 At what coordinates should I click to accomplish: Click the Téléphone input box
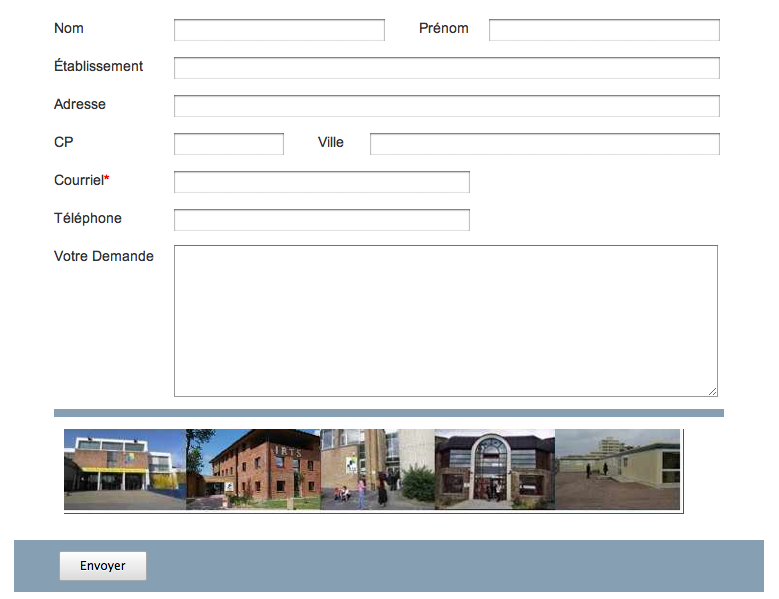pyautogui.click(x=322, y=220)
